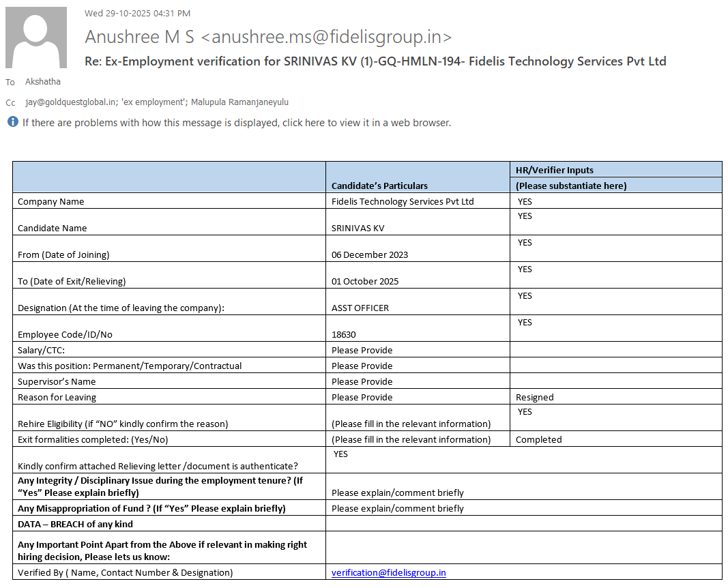Click the 'Completed' exit formalities cell
Image resolution: width=728 pixels, height=588 pixels.
point(538,439)
